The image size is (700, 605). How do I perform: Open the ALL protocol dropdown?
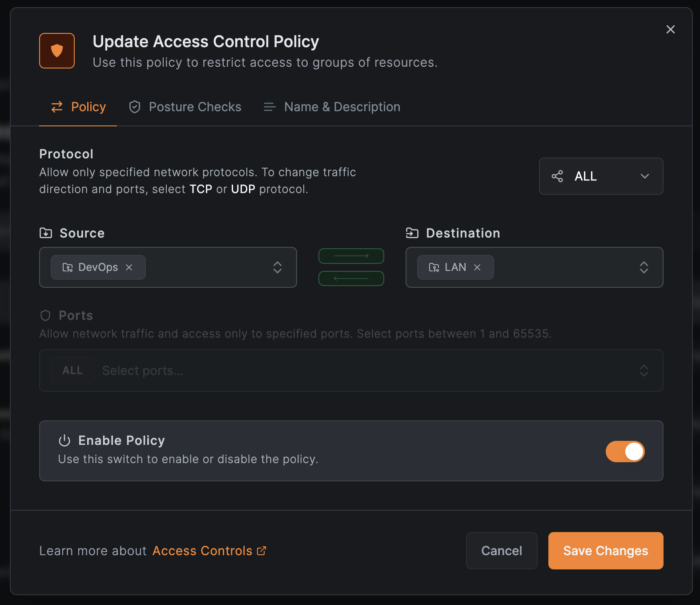[x=601, y=176]
